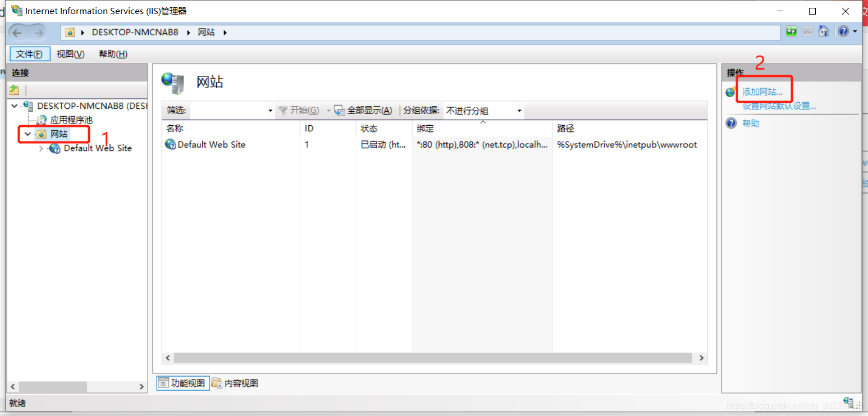Click the blue help icon in Actions pane
The image size is (868, 416).
pos(731,123)
